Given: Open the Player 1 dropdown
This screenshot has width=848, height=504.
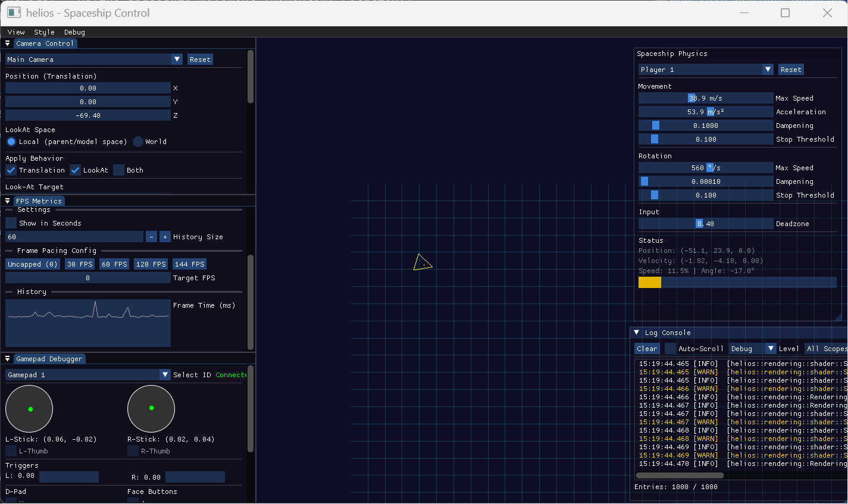Looking at the screenshot, I should [x=767, y=70].
